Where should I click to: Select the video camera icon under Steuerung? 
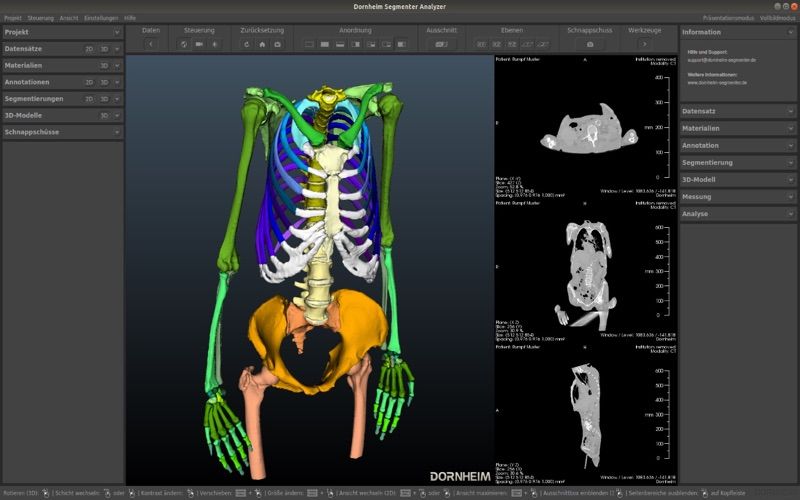click(199, 44)
